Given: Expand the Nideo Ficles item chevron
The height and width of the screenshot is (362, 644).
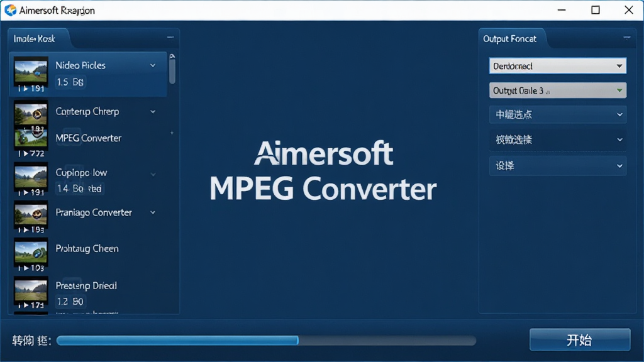Looking at the screenshot, I should [x=153, y=65].
